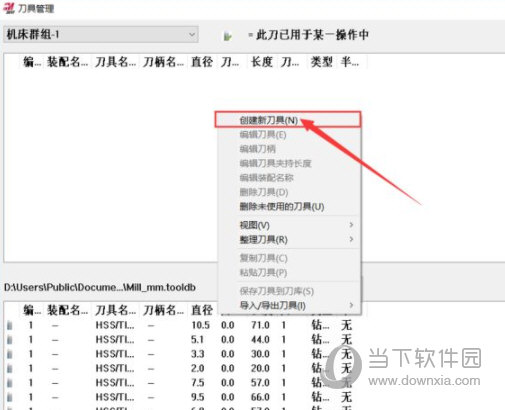This screenshot has width=505, height=410.
Task: Click the length value 57.0
Action: pyautogui.click(x=260, y=382)
